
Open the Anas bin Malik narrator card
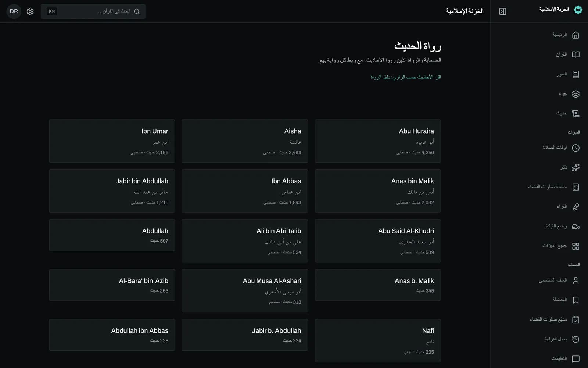point(378,191)
